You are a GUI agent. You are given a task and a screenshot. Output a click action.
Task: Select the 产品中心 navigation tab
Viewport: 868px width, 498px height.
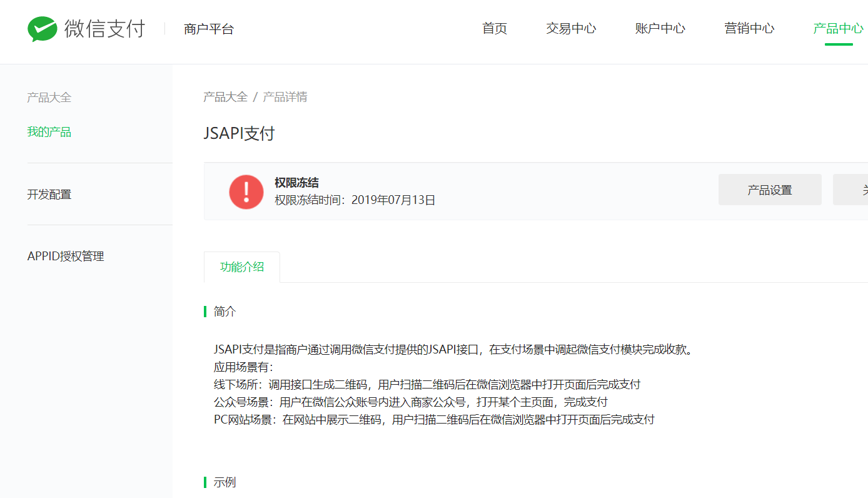[839, 28]
